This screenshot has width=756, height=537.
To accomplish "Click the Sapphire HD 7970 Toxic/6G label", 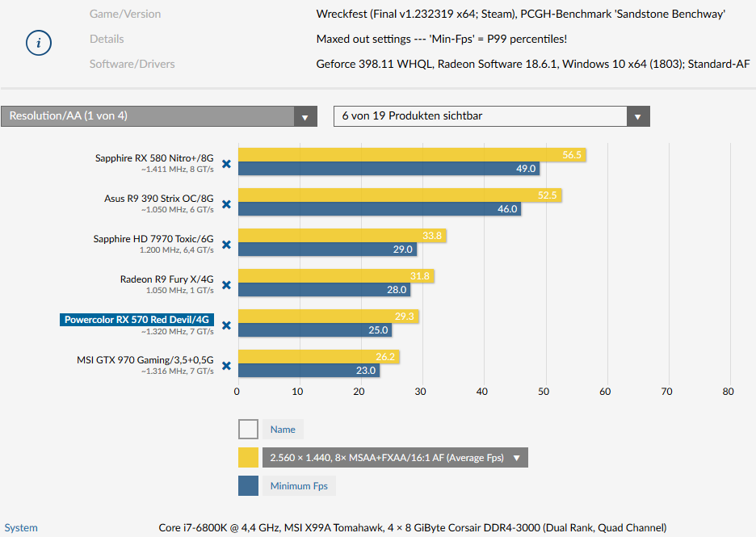I will 153,239.
